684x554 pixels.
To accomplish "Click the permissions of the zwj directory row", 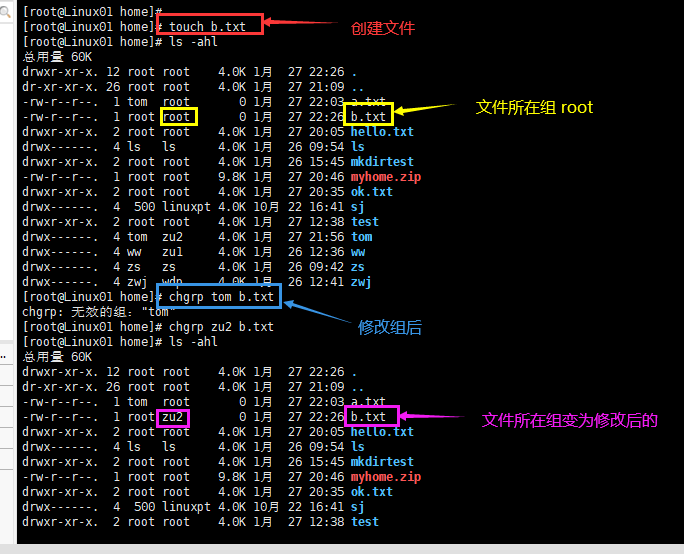I will point(60,282).
